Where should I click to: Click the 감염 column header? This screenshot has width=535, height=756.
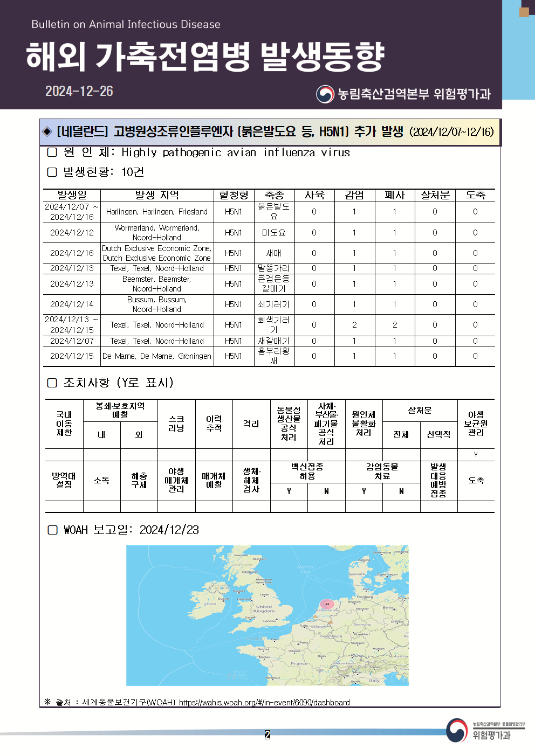pos(354,195)
